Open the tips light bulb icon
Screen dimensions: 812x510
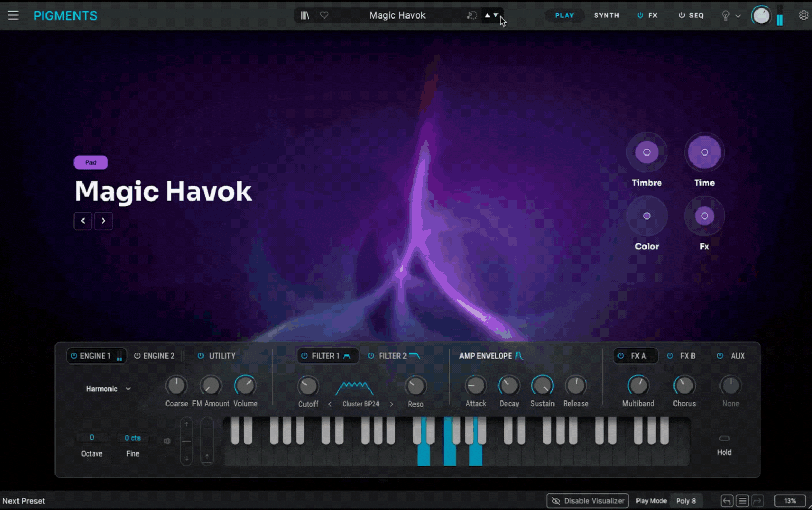click(725, 16)
